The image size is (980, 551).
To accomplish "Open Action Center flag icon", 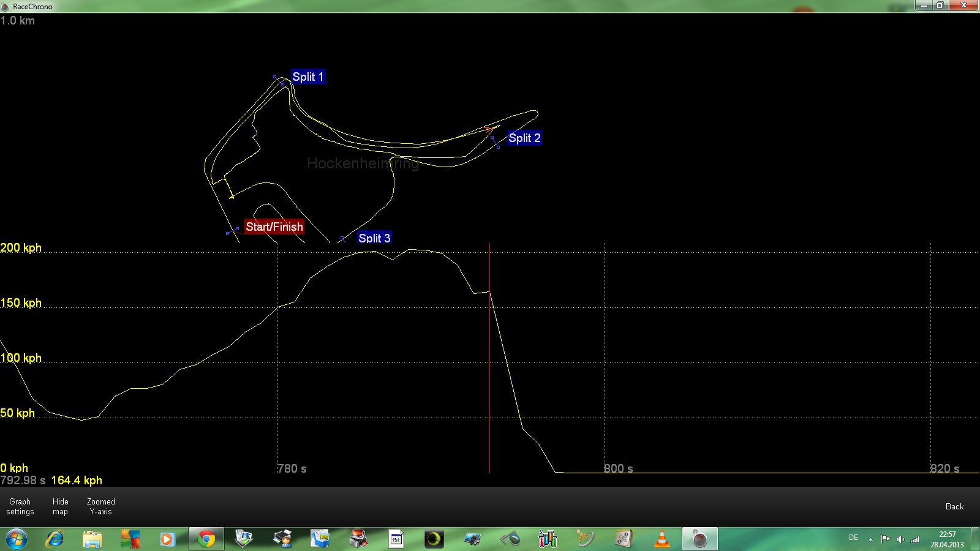I will [885, 539].
